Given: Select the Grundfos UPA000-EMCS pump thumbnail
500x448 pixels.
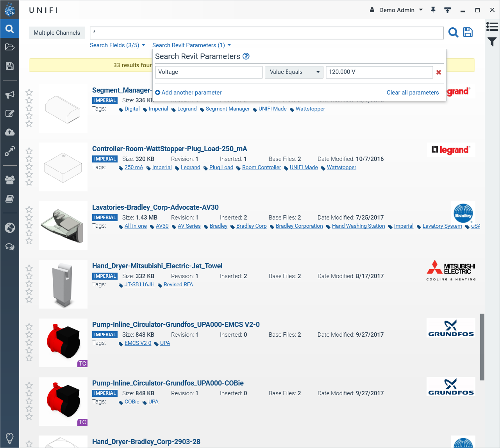Looking at the screenshot, I should click(x=63, y=343).
